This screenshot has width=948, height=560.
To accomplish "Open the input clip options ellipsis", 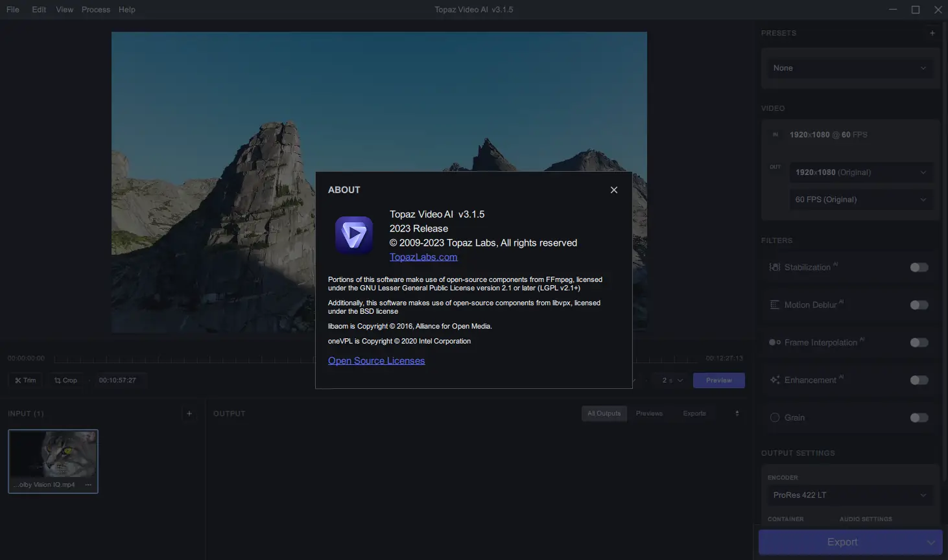I will pos(88,485).
